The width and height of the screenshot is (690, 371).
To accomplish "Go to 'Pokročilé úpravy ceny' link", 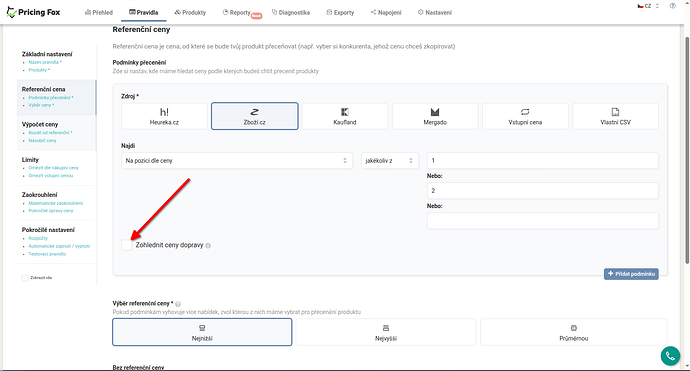I will click(x=51, y=211).
